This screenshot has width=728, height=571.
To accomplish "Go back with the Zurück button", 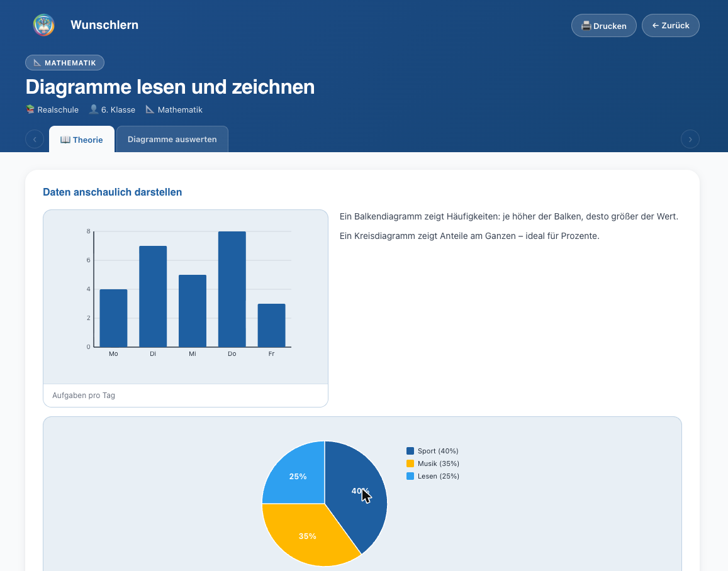I will [671, 26].
